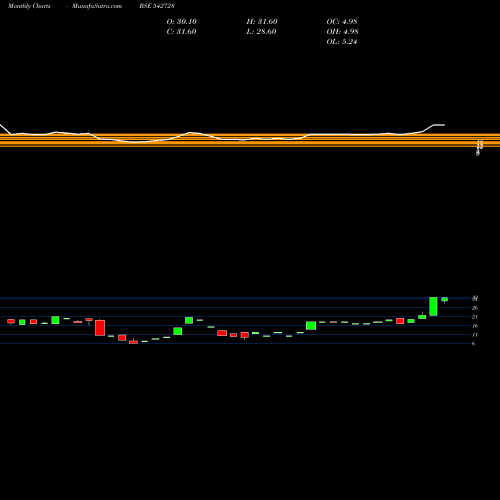The width and height of the screenshot is (500, 500).
Task: Click the price axis label 16
Action: pos(475,326)
